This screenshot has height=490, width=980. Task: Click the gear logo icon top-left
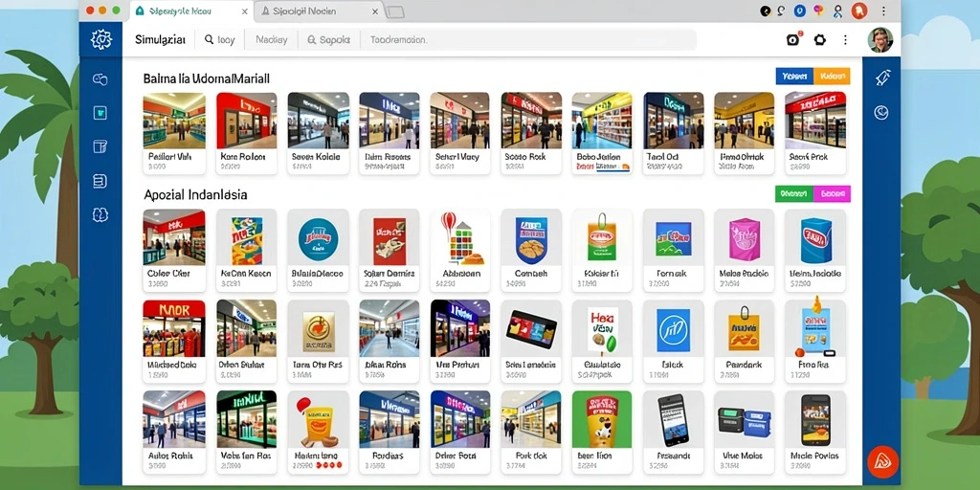coord(100,39)
